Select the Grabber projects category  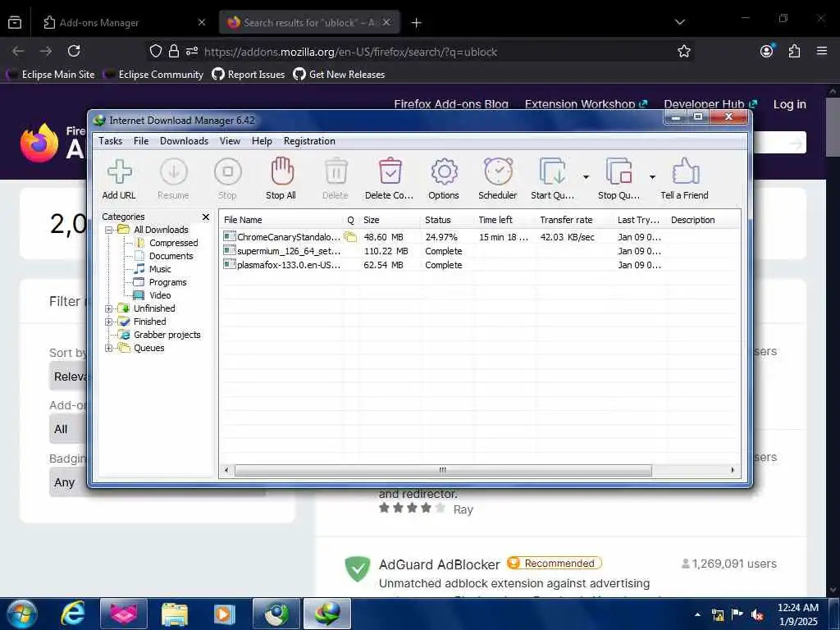click(167, 335)
